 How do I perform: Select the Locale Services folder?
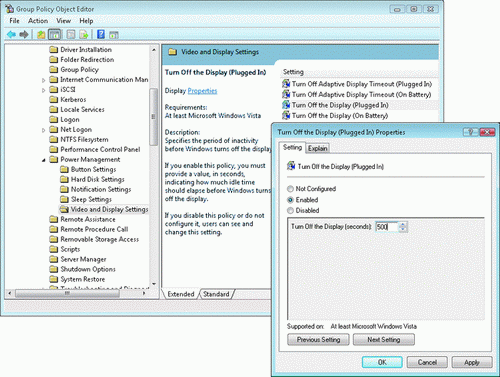click(77, 110)
